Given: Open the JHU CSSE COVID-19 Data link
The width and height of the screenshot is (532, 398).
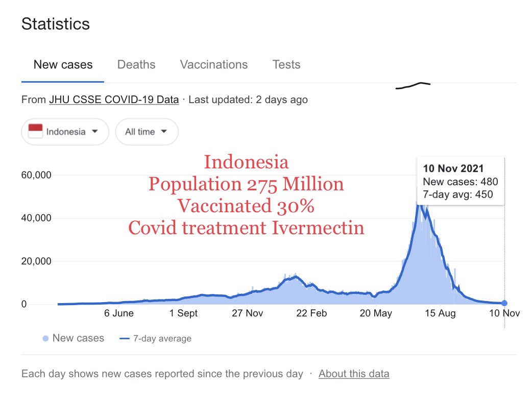Looking at the screenshot, I should 113,100.
